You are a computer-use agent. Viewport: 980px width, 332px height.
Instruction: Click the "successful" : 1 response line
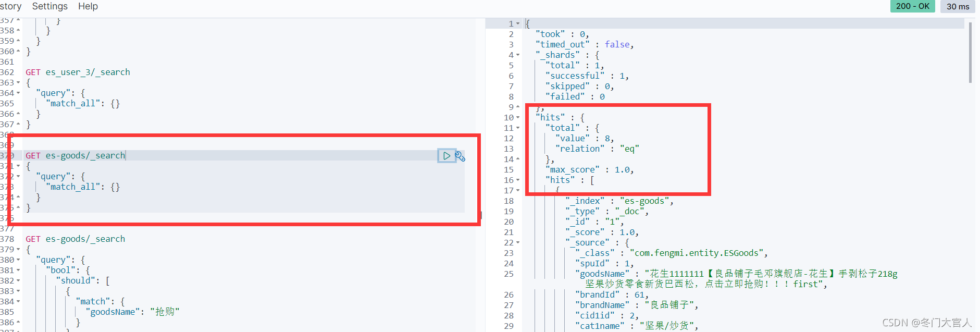pyautogui.click(x=587, y=76)
